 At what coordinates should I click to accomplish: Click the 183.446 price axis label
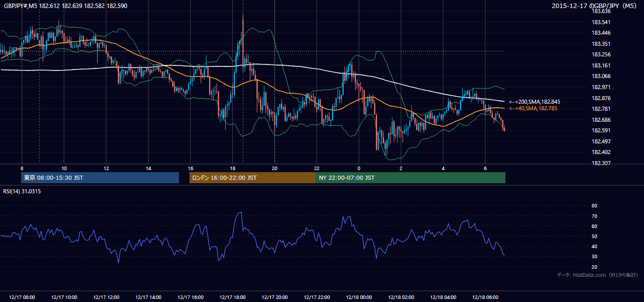[x=601, y=33]
